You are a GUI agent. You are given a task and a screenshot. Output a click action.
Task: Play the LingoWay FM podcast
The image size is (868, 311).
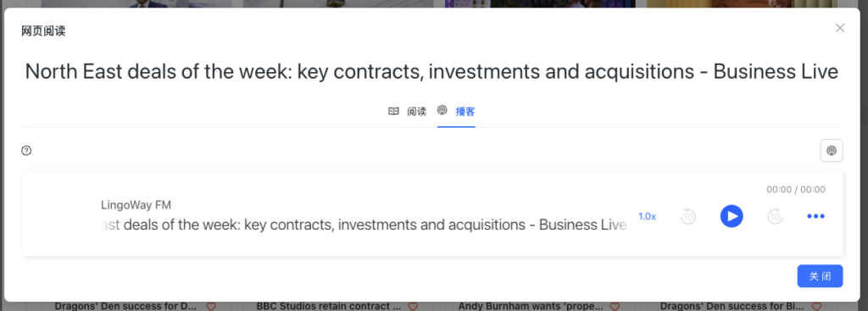tap(732, 216)
